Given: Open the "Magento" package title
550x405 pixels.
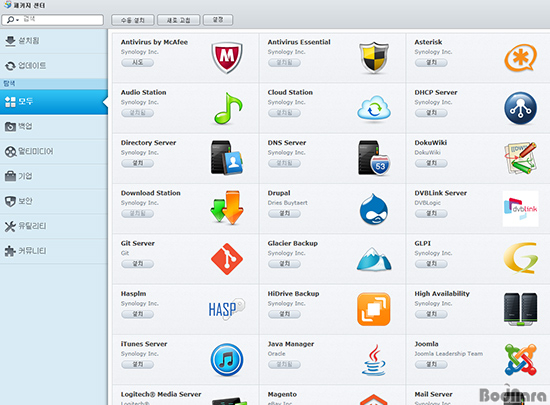Looking at the screenshot, I should coord(282,394).
